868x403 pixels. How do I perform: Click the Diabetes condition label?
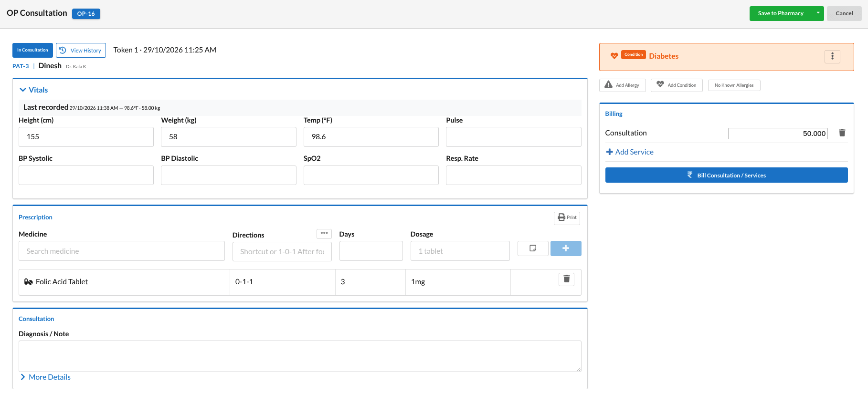664,56
